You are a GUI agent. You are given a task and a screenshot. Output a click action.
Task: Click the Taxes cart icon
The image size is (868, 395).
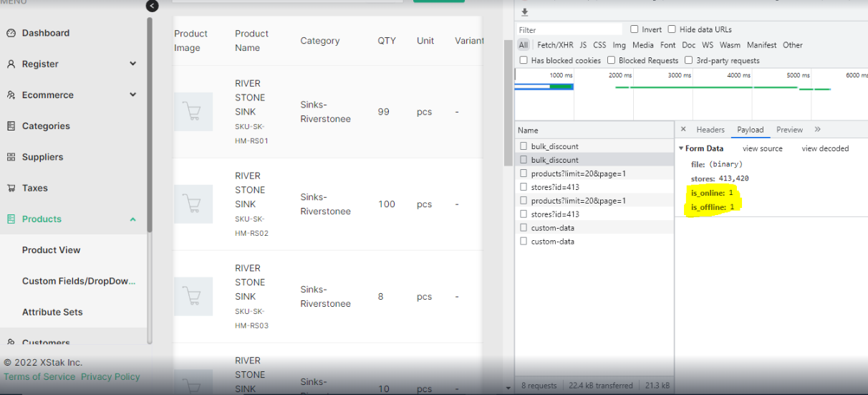pos(11,189)
